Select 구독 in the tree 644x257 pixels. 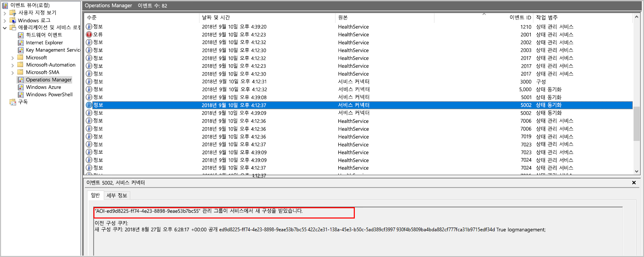coord(23,102)
